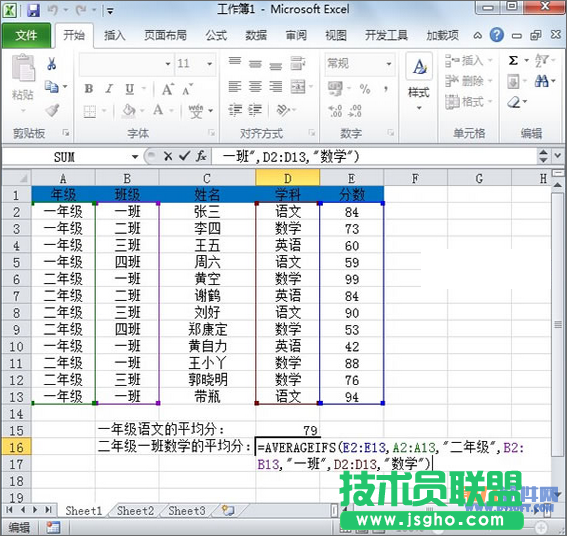The width and height of the screenshot is (567, 536).
Task: Click the Cut scissors icon
Action: 51,64
